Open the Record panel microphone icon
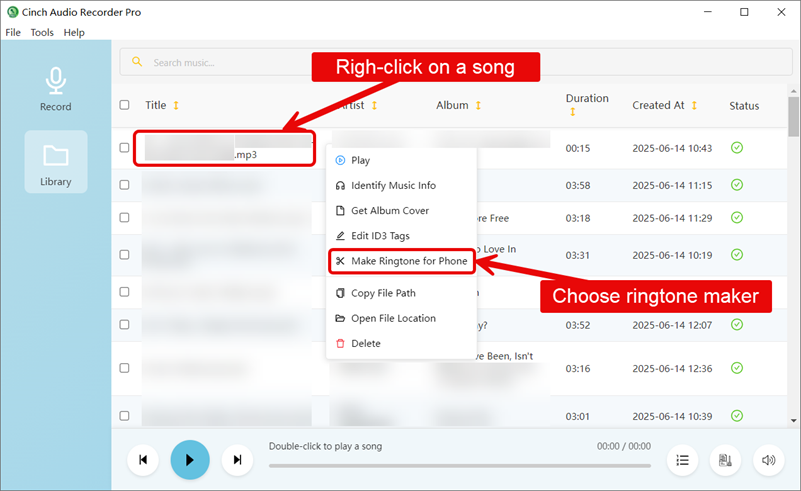This screenshot has width=801, height=491. click(56, 81)
